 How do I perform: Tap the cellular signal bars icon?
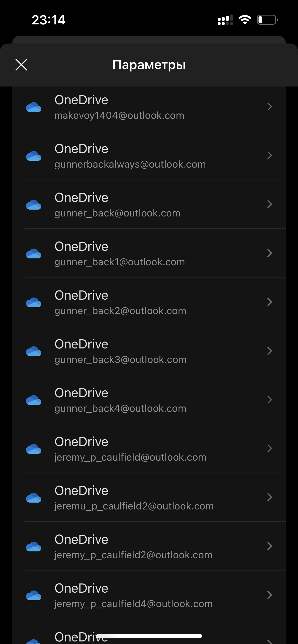225,20
